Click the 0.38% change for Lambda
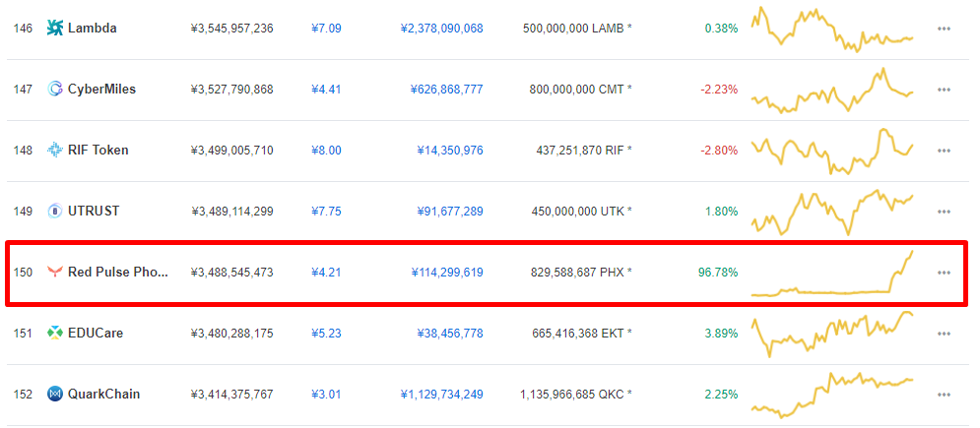 (721, 29)
